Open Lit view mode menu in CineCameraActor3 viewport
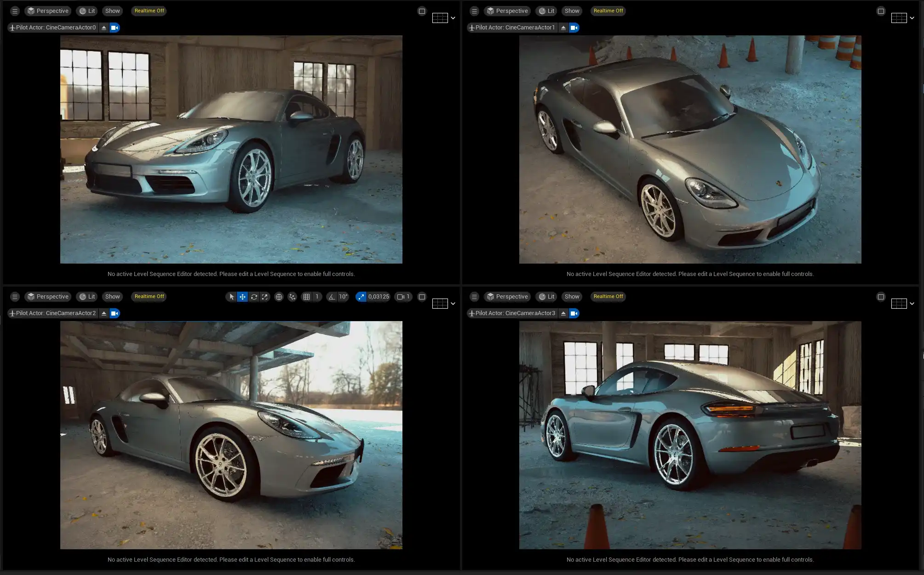This screenshot has width=924, height=575. pyautogui.click(x=546, y=297)
